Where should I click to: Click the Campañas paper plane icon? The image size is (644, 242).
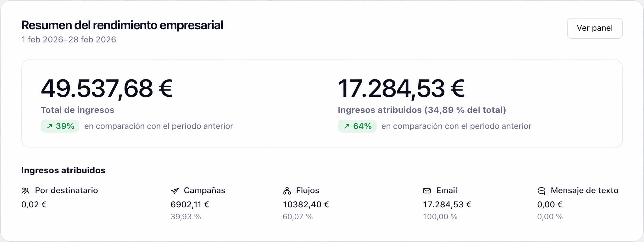point(175,191)
